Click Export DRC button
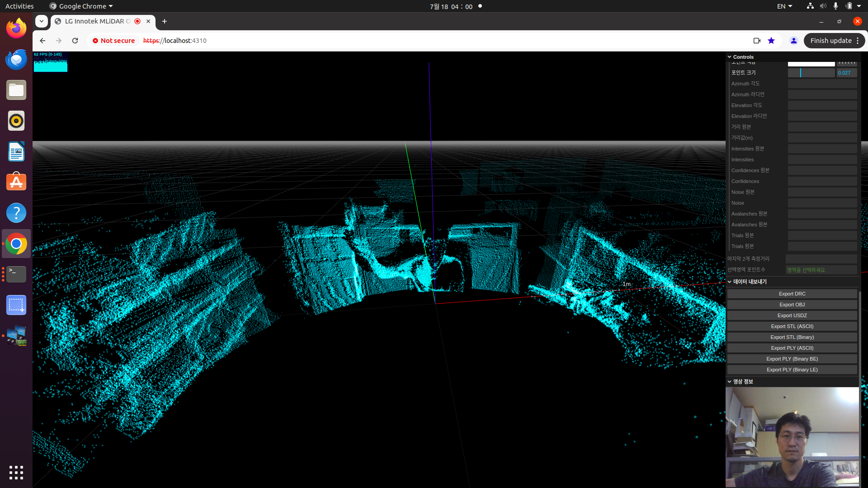The image size is (868, 488). pos(792,293)
